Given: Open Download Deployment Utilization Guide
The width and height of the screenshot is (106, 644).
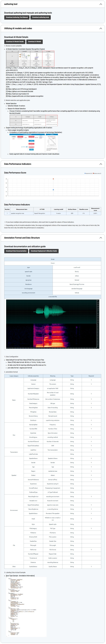Looking at the screenshot, I should tap(44, 251).
